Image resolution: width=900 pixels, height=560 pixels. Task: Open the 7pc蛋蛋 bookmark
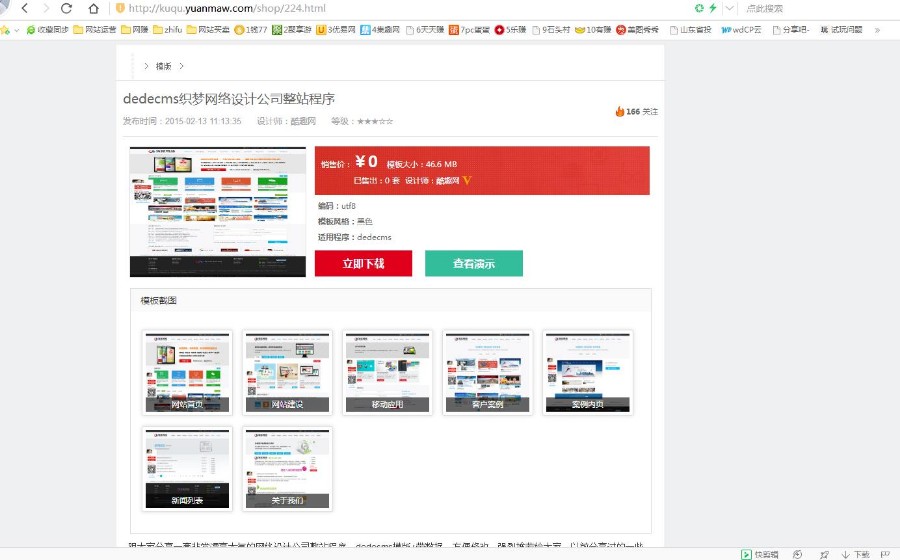(469, 30)
